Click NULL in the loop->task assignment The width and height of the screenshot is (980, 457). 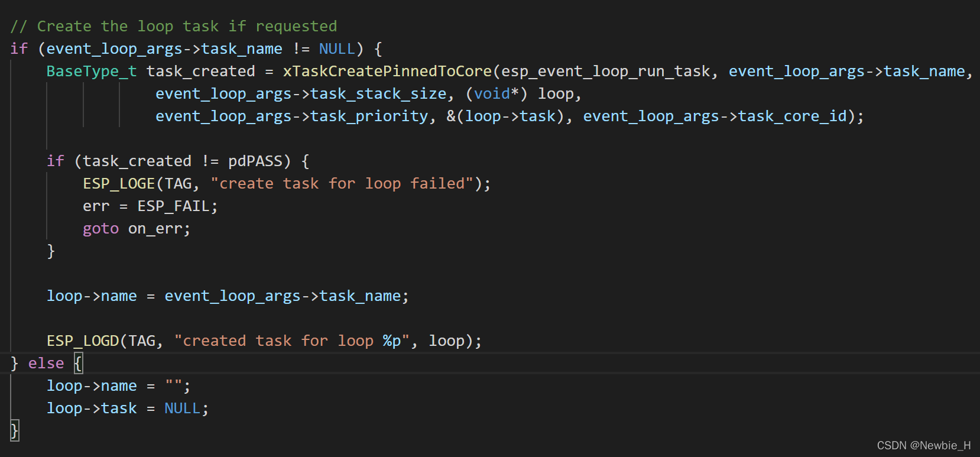tap(183, 409)
